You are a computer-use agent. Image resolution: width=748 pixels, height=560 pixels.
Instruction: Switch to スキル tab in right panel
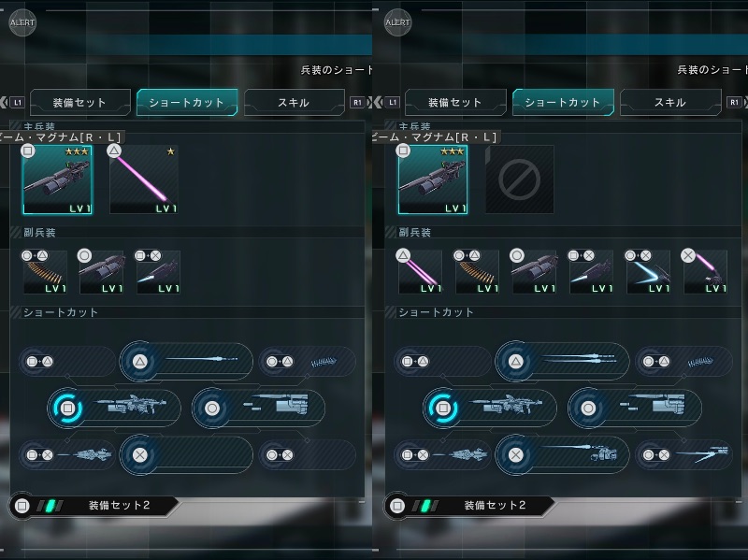(x=670, y=102)
